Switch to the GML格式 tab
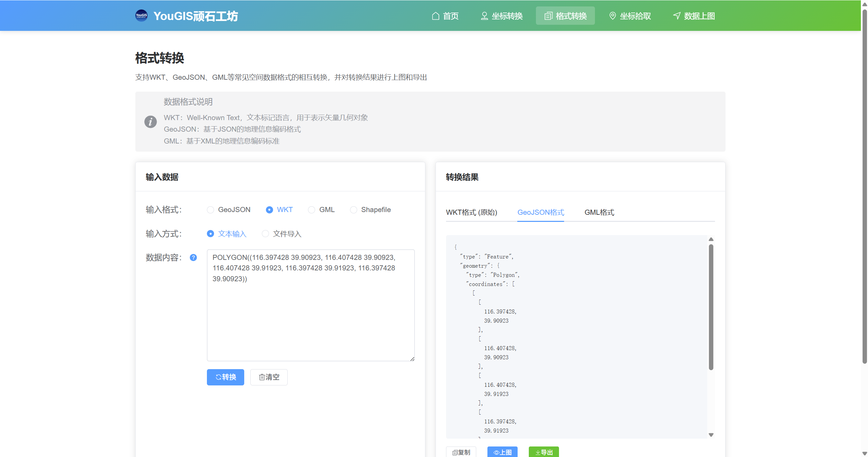The width and height of the screenshot is (868, 457). (x=599, y=212)
